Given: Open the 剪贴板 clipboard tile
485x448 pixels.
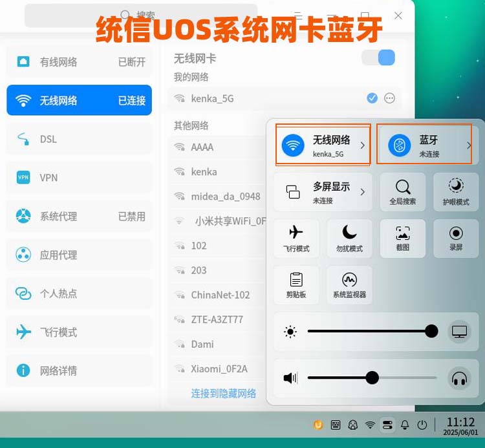Looking at the screenshot, I should (x=296, y=285).
